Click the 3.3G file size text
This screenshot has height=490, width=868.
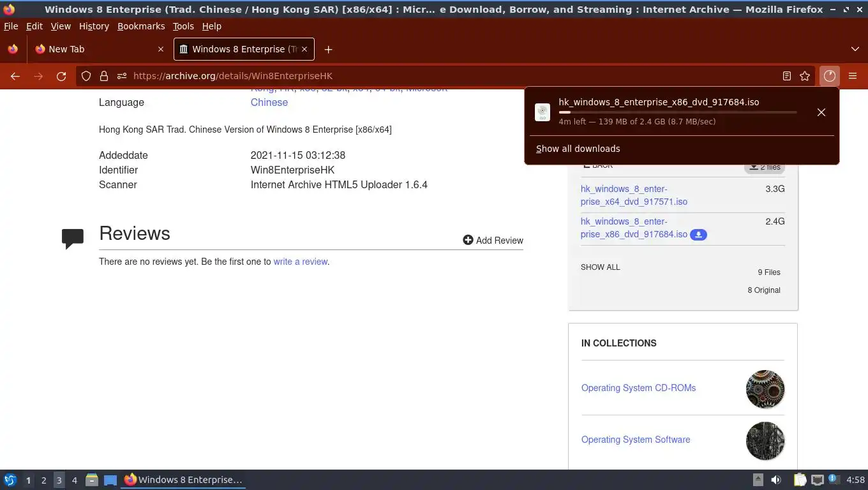tap(775, 189)
